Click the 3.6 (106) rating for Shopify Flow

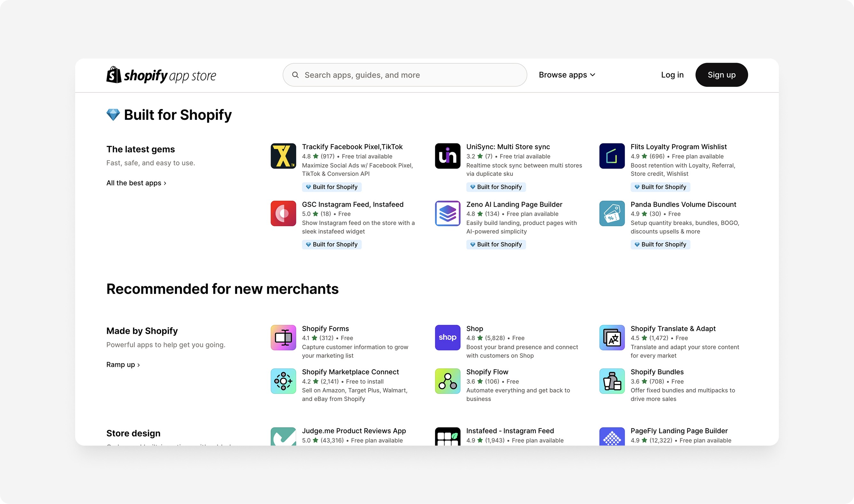483,381
